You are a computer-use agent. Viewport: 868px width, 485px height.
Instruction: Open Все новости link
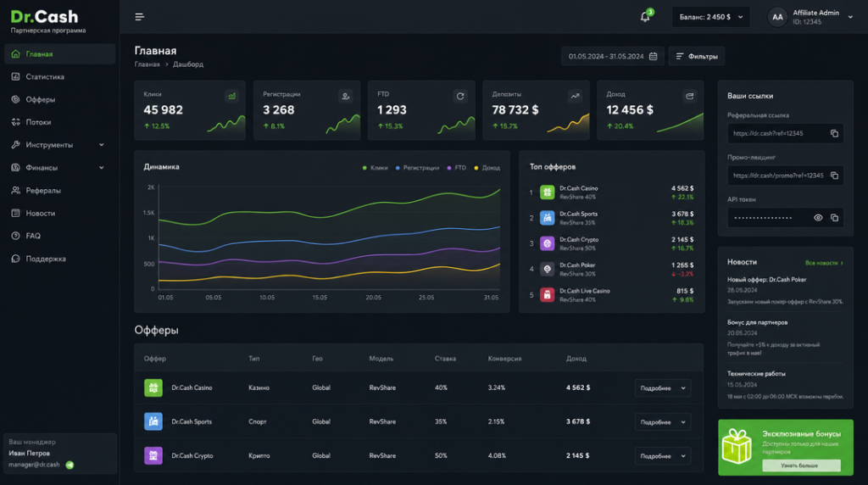824,263
